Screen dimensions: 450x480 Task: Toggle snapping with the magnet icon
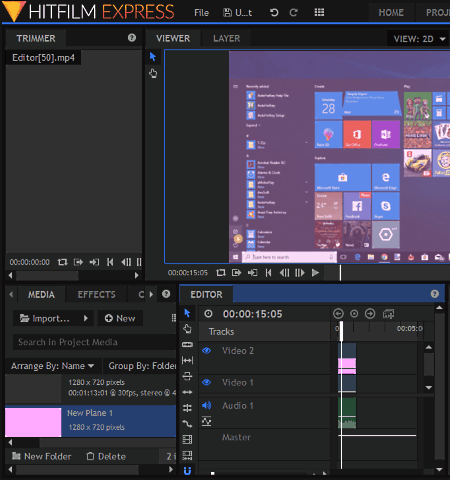point(187,471)
